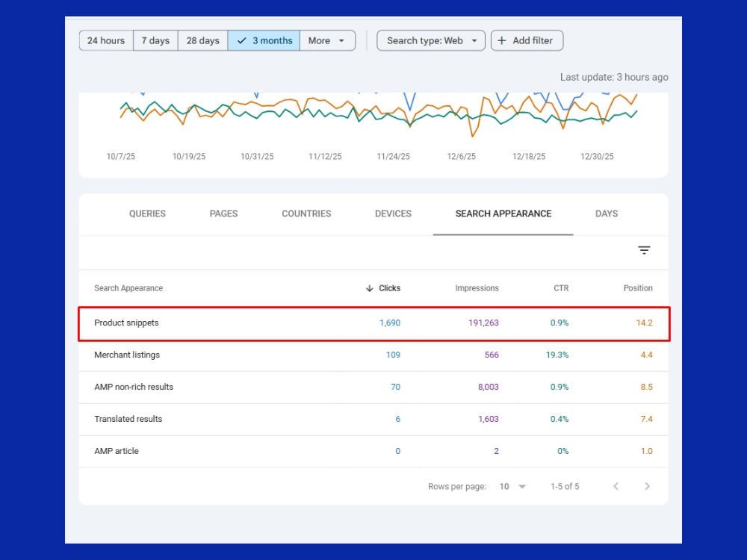Click the 191,263 impressions value

coord(483,323)
